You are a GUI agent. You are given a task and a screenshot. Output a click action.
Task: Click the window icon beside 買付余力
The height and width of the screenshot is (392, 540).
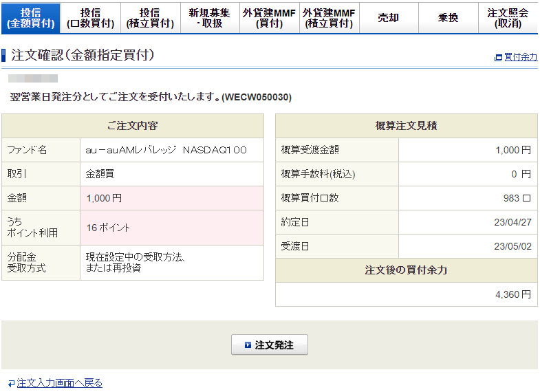pos(498,58)
